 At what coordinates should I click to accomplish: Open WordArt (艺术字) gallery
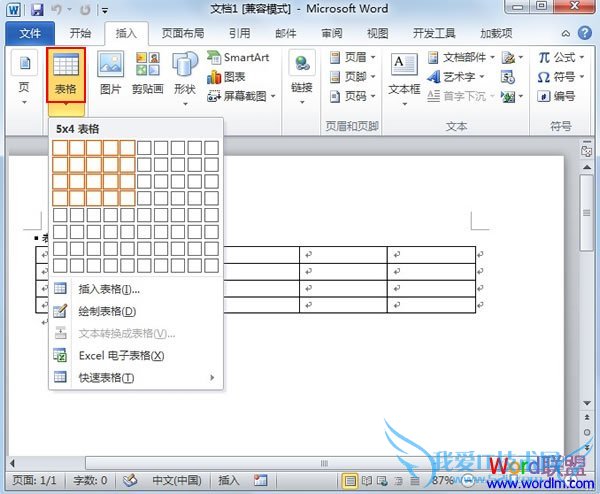pos(456,77)
